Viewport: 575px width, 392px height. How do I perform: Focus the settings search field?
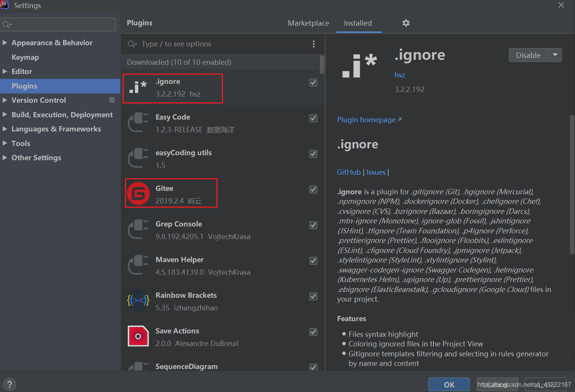pyautogui.click(x=58, y=25)
